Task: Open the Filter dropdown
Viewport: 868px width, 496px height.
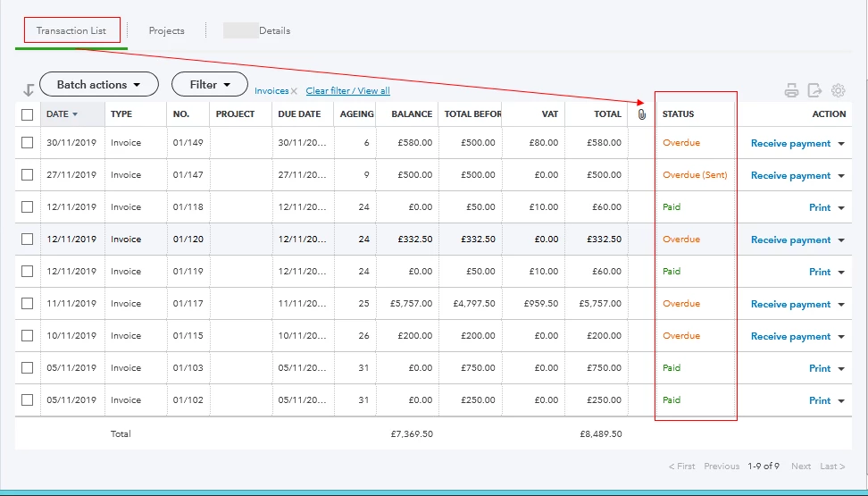Action: pos(210,84)
